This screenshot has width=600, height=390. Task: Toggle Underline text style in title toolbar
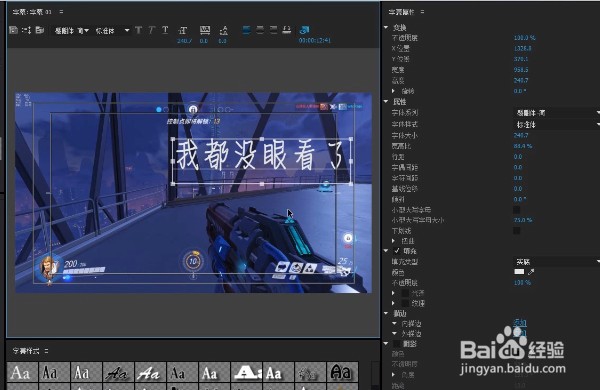point(165,30)
